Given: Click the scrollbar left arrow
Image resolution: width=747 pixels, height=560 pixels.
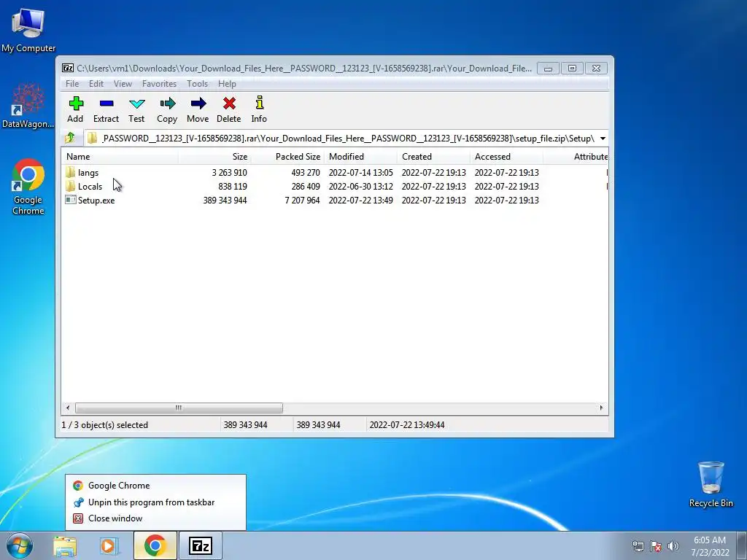Looking at the screenshot, I should click(x=68, y=408).
